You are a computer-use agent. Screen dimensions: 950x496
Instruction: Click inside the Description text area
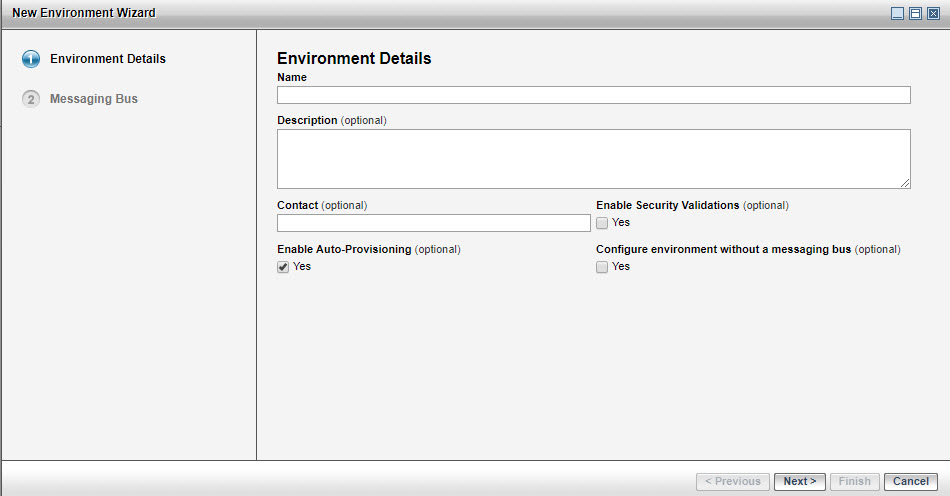click(x=593, y=158)
